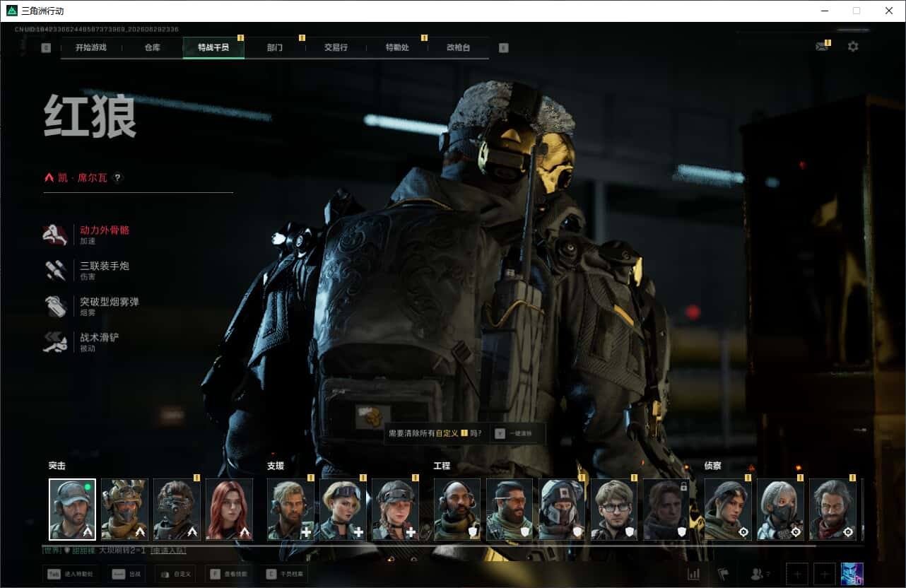Click the 支援 class heading
The image size is (906, 588).
275,466
